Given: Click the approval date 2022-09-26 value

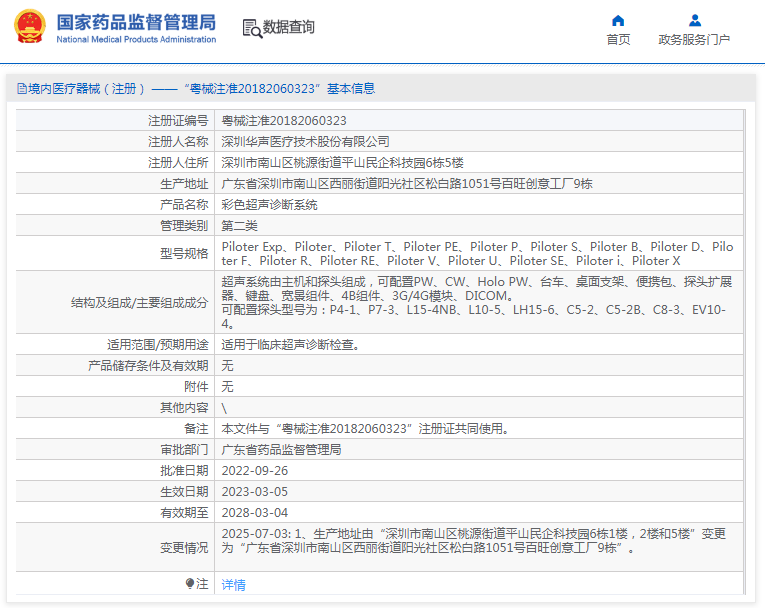Looking at the screenshot, I should (254, 470).
